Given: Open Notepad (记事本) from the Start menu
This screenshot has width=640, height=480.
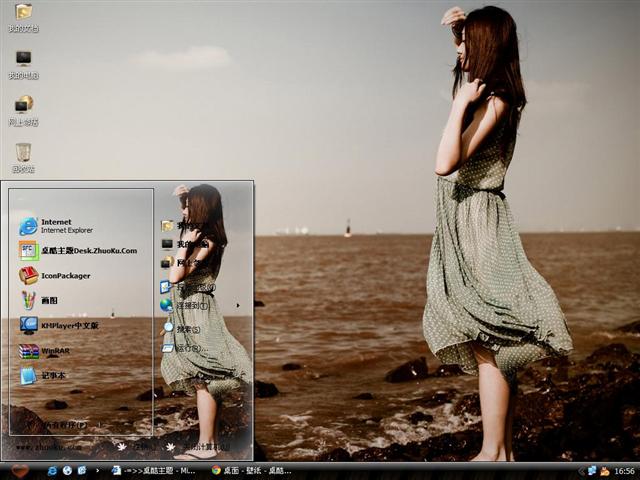Looking at the screenshot, I should coord(50,376).
